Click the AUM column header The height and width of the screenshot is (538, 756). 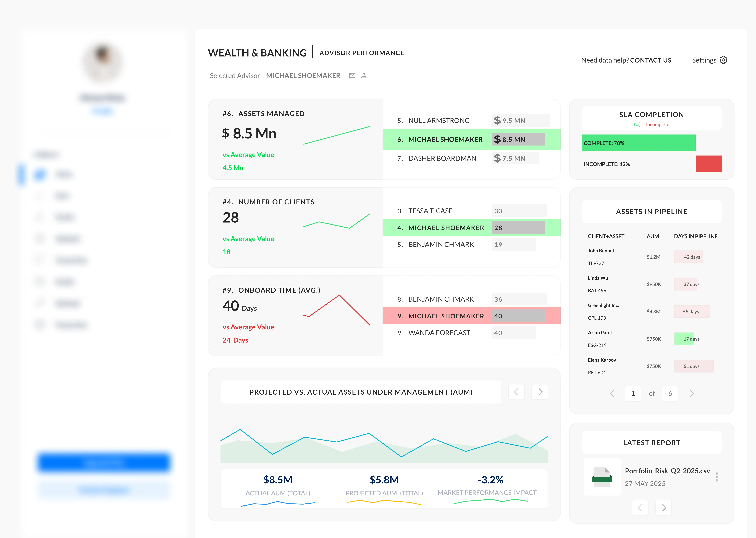[x=653, y=236]
